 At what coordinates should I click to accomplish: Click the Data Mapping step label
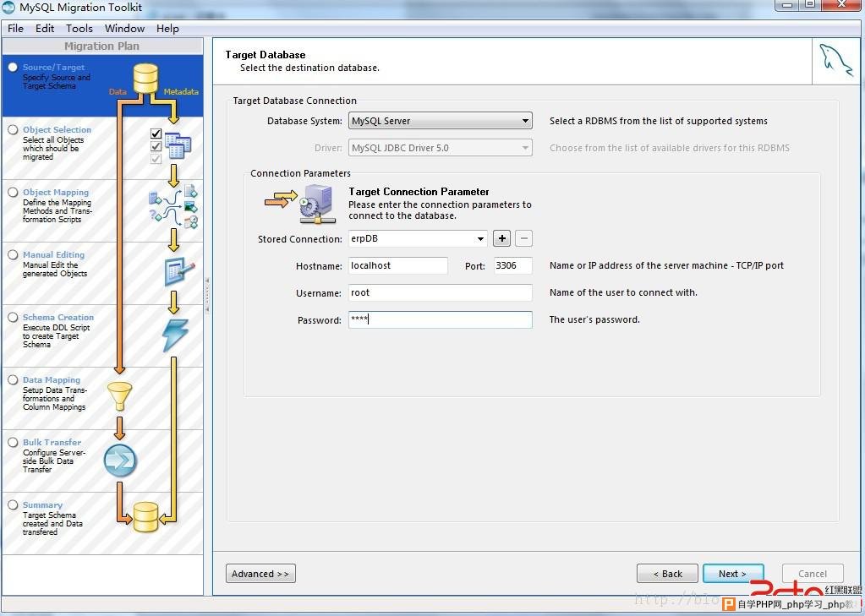point(52,379)
